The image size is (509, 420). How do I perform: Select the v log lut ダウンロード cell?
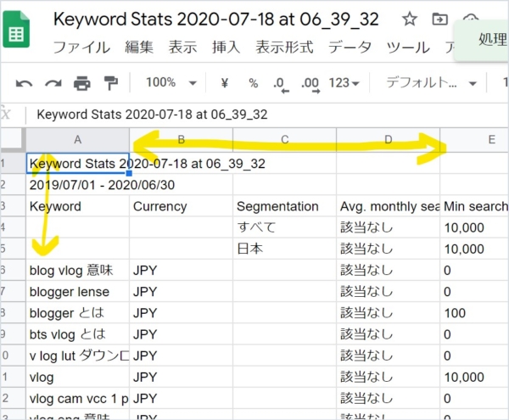[77, 356]
